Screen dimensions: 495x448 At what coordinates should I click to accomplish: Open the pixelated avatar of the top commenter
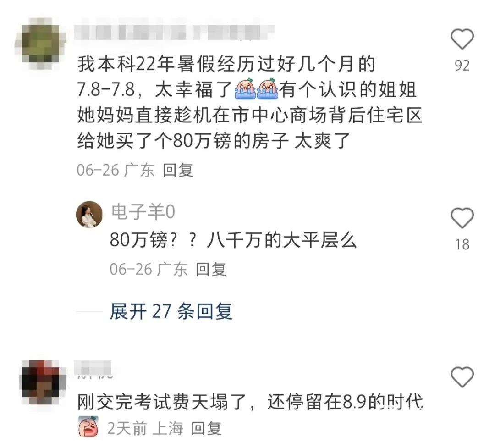(40, 43)
